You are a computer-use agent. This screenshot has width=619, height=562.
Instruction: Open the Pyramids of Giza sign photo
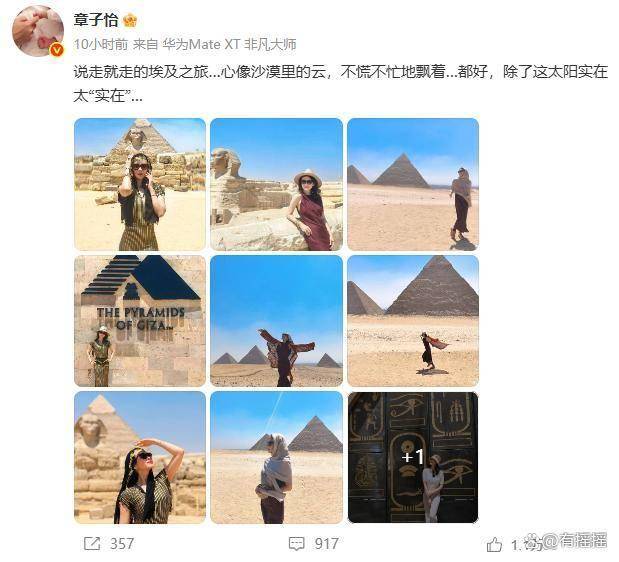(x=140, y=321)
